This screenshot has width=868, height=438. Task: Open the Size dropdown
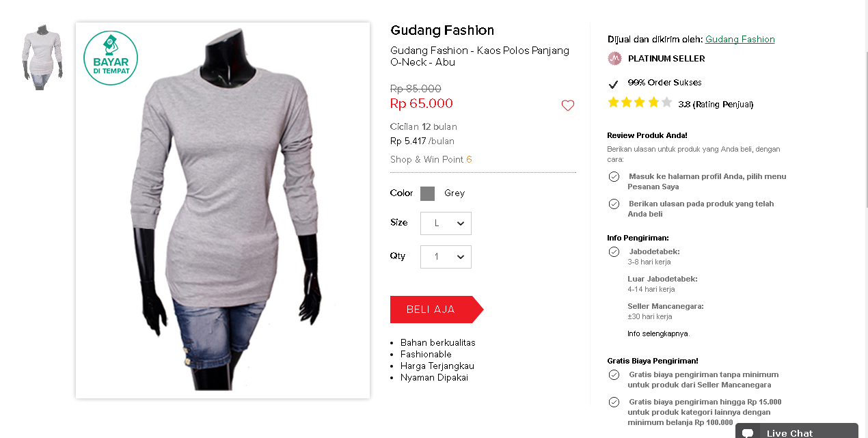446,223
